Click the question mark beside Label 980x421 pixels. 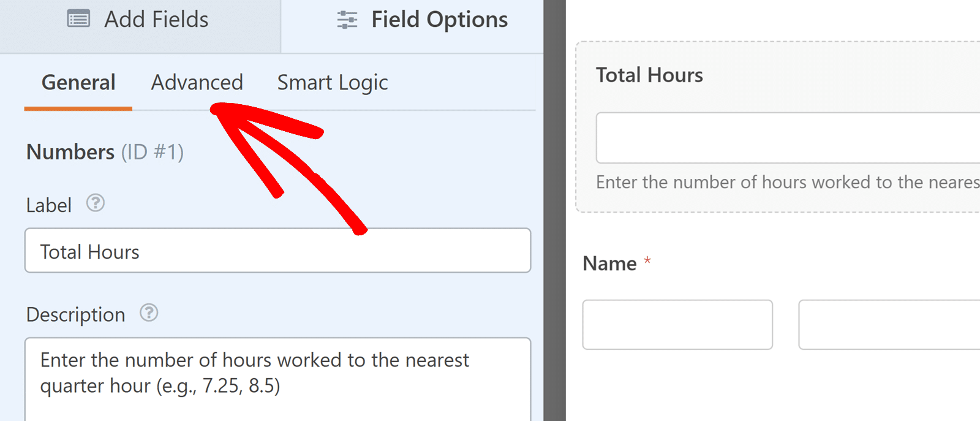click(x=96, y=203)
